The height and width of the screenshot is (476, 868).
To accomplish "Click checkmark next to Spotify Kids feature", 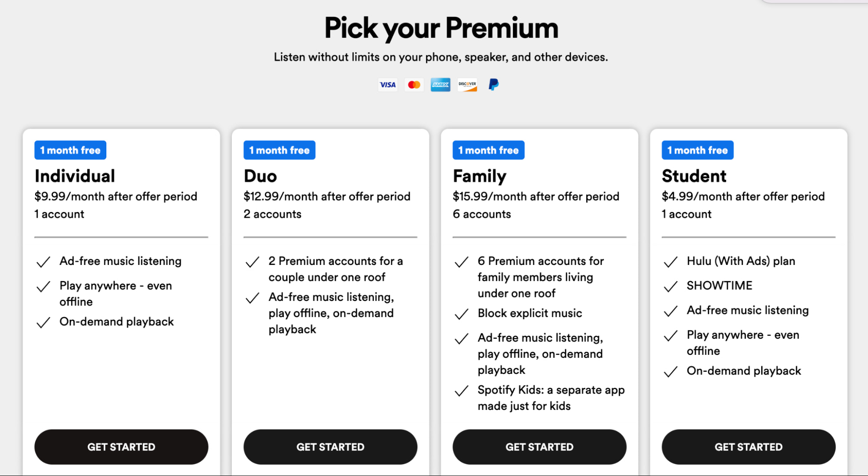I will pos(462,391).
